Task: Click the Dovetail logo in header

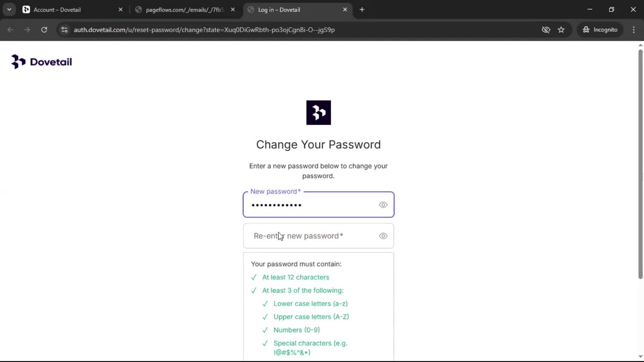Action: click(x=42, y=62)
